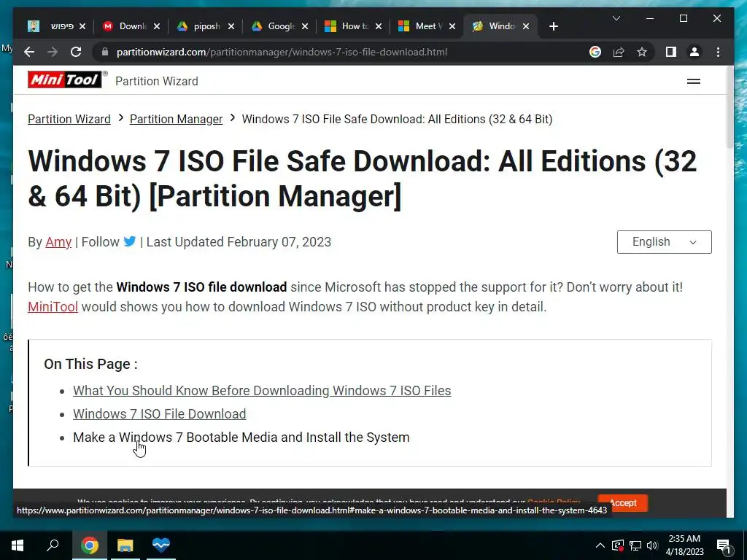Viewport: 747px width, 560px height.
Task: Open the taskbar clock and date
Action: pyautogui.click(x=684, y=545)
